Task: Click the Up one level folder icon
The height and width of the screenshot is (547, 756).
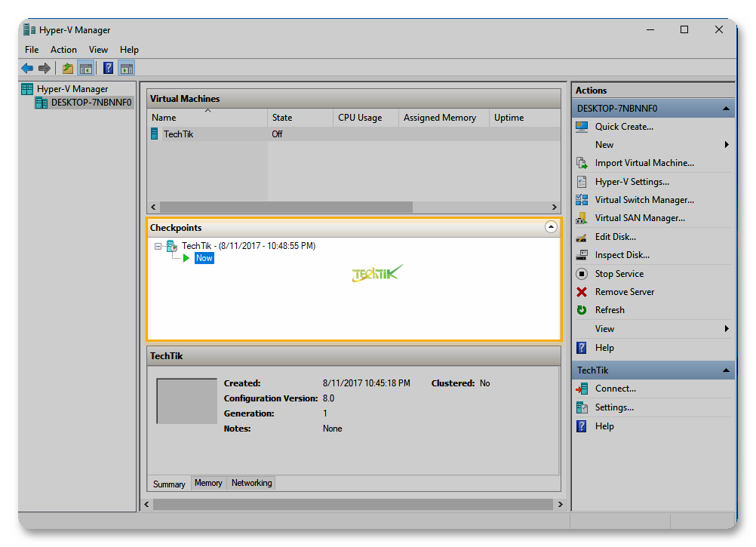Action: [68, 69]
